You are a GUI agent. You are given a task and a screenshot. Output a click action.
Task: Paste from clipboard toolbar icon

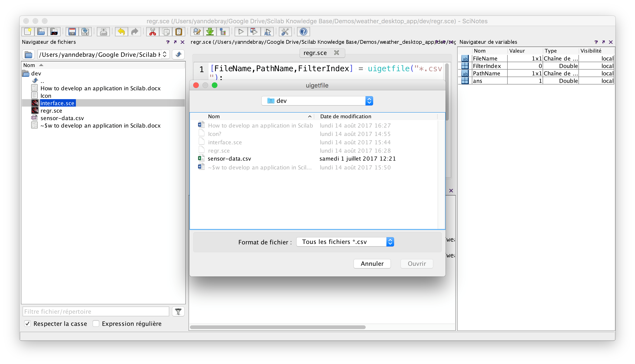179,32
